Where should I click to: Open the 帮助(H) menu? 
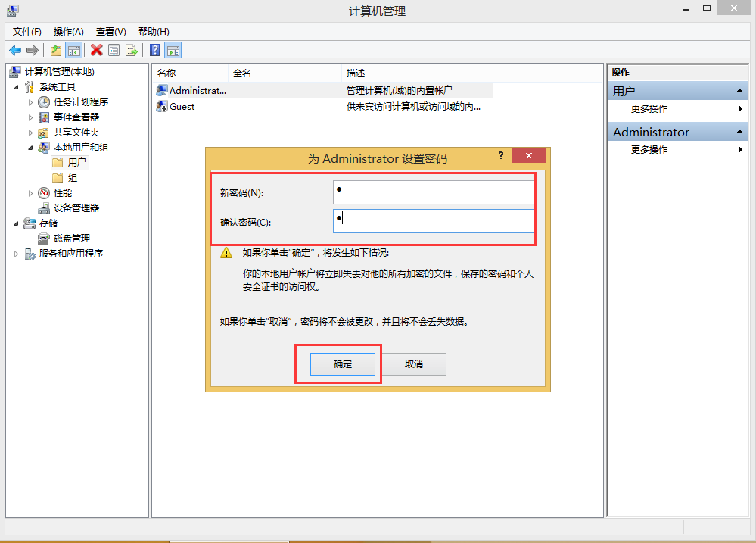click(x=154, y=31)
